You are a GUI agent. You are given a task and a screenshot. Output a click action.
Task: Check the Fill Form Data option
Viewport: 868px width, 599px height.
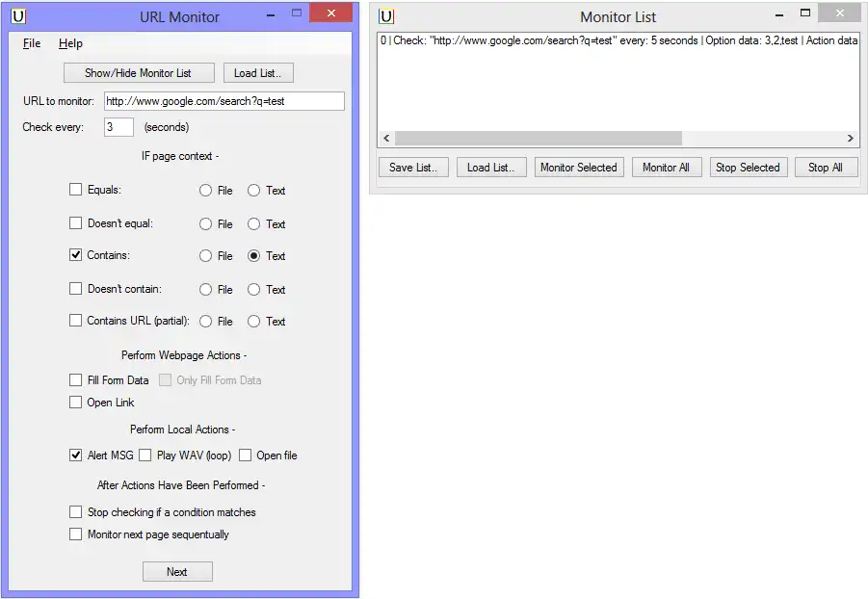coord(75,379)
